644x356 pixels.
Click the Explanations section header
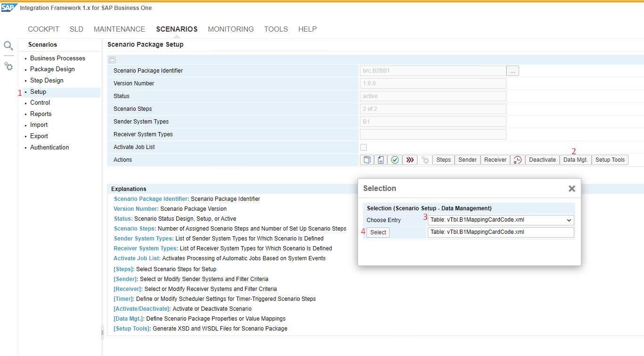[x=129, y=189]
